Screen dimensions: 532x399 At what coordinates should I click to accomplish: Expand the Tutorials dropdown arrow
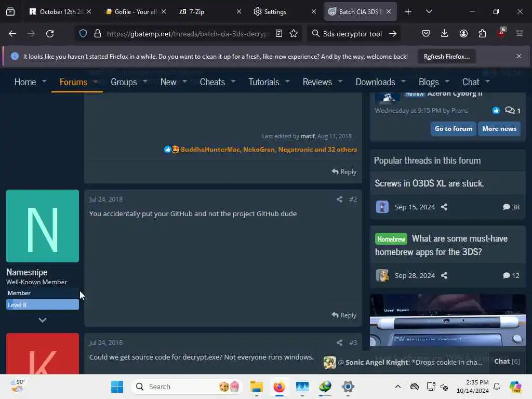288,82
